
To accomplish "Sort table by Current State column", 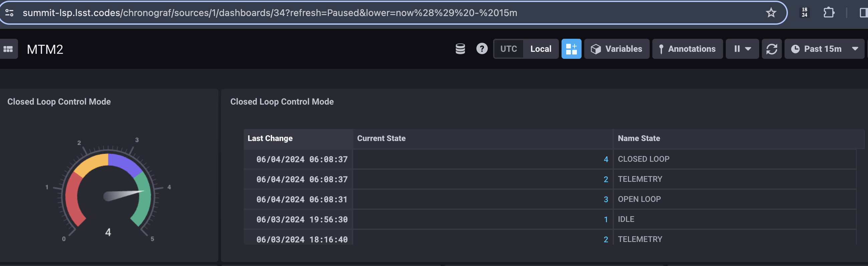I will pos(381,138).
